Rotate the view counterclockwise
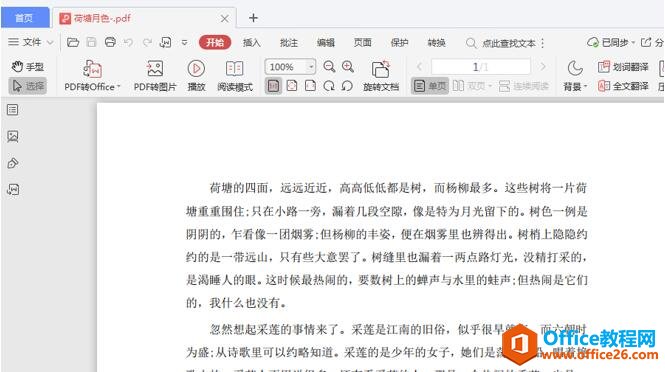665x372 pixels. (x=347, y=86)
